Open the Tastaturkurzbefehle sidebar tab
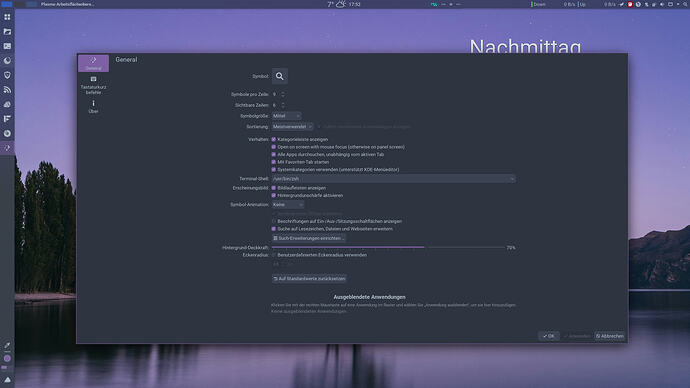The width and height of the screenshot is (690, 388). [93, 85]
